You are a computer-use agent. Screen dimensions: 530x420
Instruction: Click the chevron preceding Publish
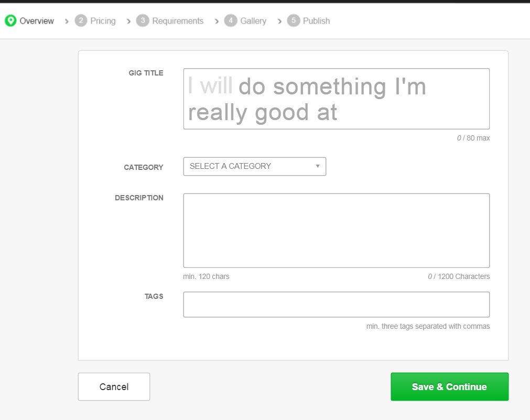[278, 21]
